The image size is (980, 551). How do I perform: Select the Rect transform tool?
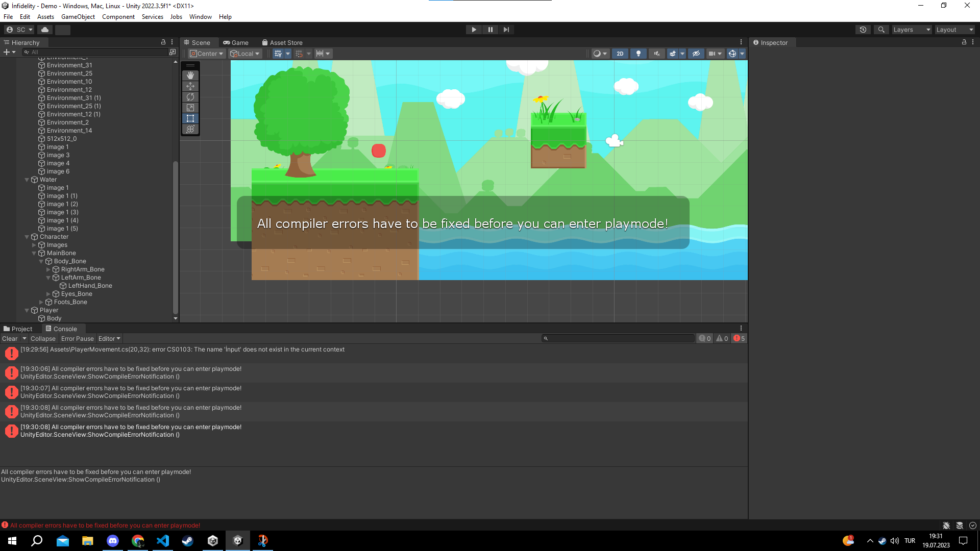click(x=190, y=118)
